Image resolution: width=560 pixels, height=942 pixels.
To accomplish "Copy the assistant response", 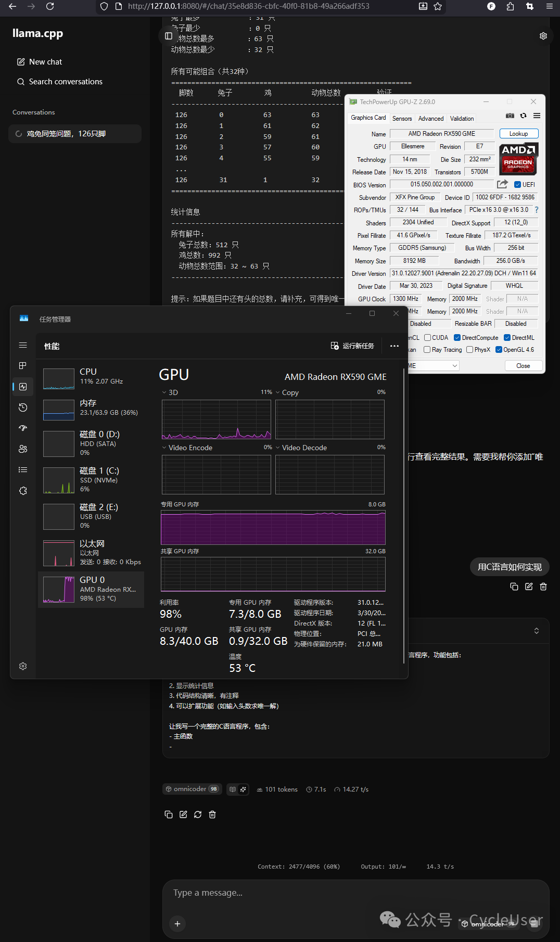I will click(x=169, y=814).
